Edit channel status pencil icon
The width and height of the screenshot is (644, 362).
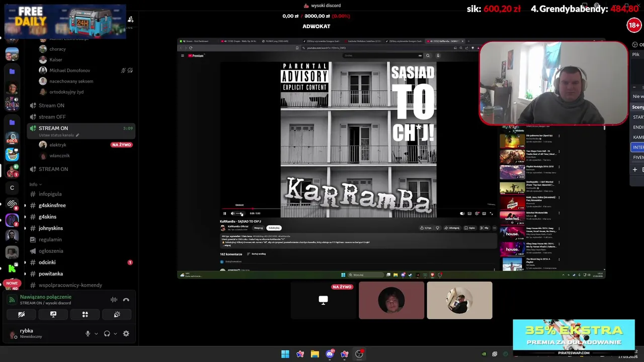click(77, 135)
